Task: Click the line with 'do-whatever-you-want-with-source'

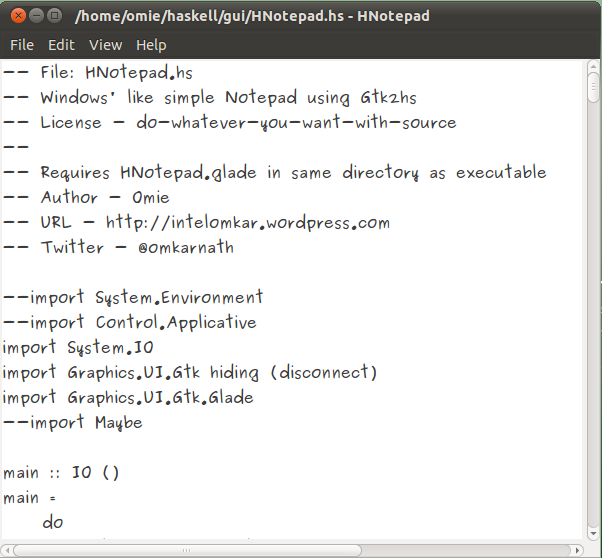Action: point(230,123)
